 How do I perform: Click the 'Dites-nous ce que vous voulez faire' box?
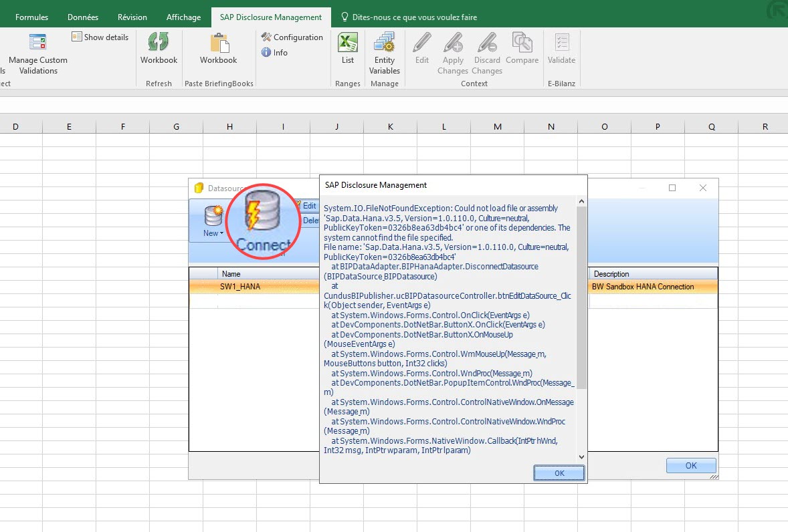pos(415,17)
